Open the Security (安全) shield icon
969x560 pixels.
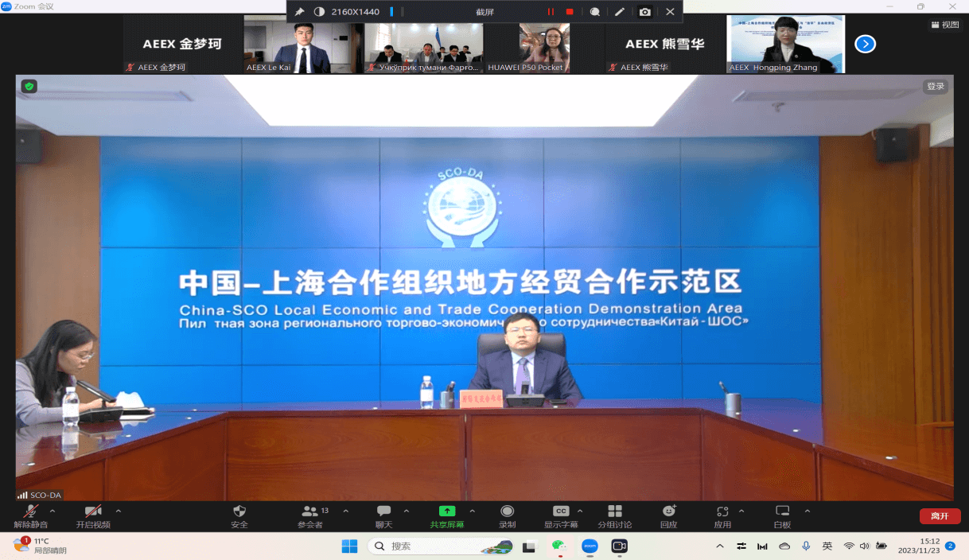(239, 512)
